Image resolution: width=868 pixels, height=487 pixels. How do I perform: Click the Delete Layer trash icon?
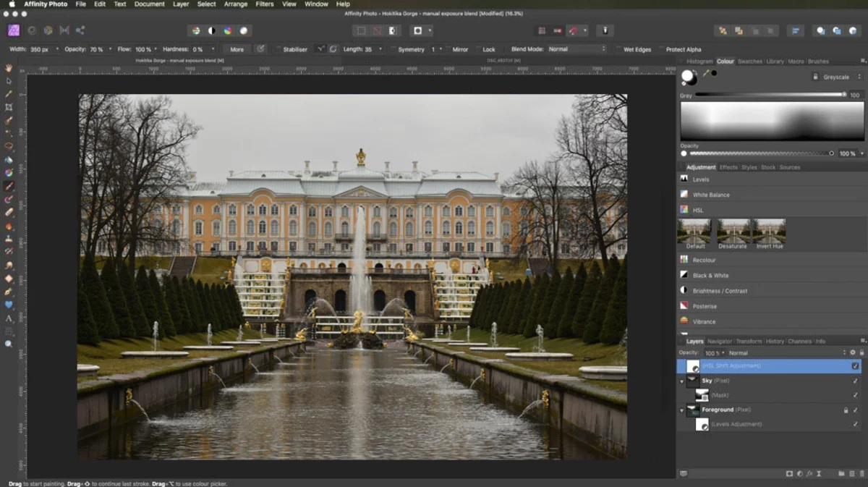pyautogui.click(x=861, y=473)
